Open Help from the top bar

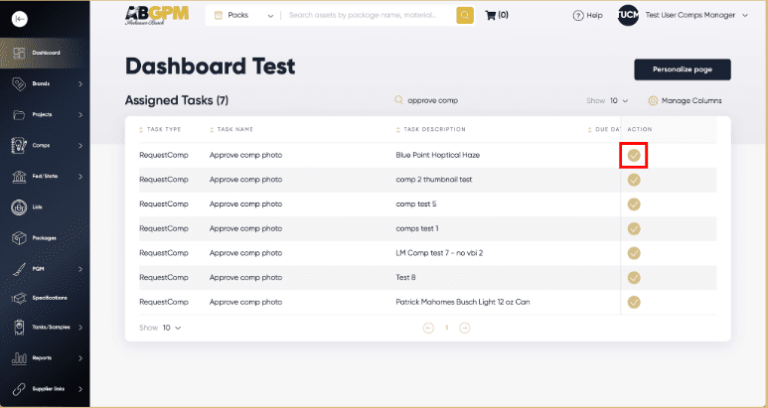(587, 16)
